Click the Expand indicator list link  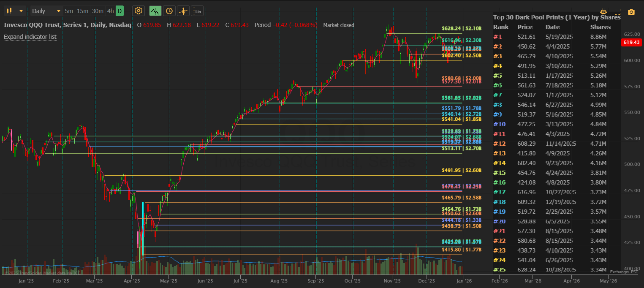tap(30, 37)
